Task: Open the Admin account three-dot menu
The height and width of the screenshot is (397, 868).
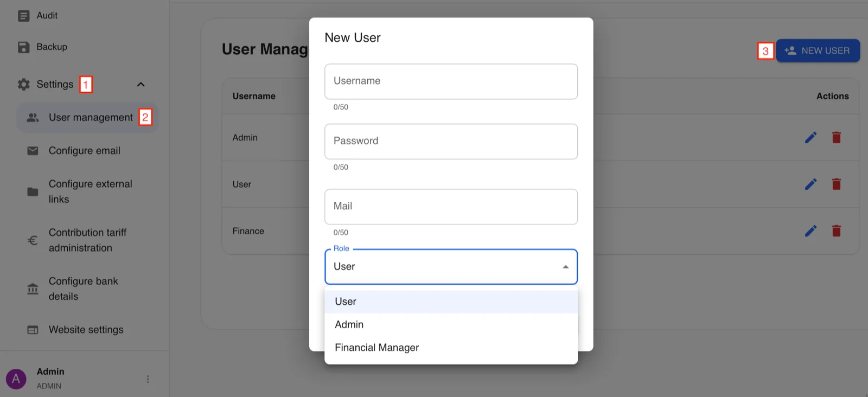Action: [148, 379]
